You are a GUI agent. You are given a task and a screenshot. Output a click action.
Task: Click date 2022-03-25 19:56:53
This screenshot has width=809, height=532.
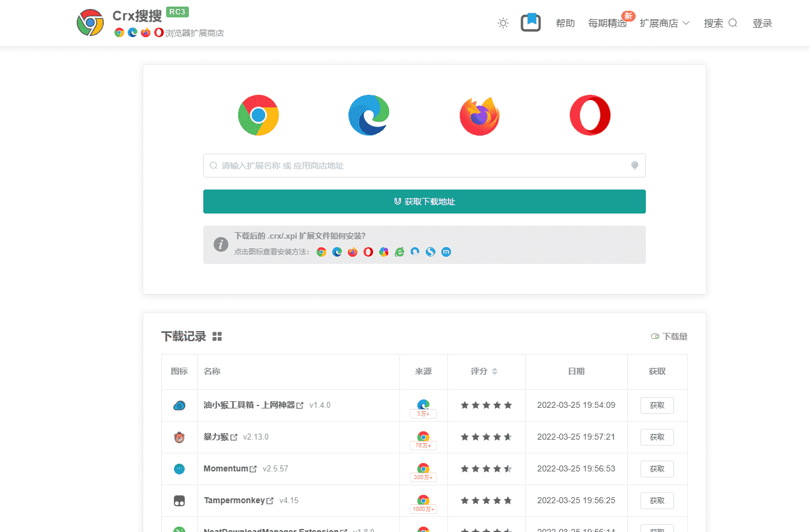pos(576,469)
